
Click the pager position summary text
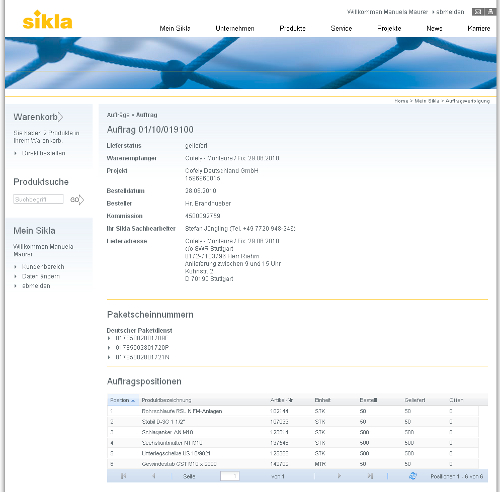click(x=457, y=476)
